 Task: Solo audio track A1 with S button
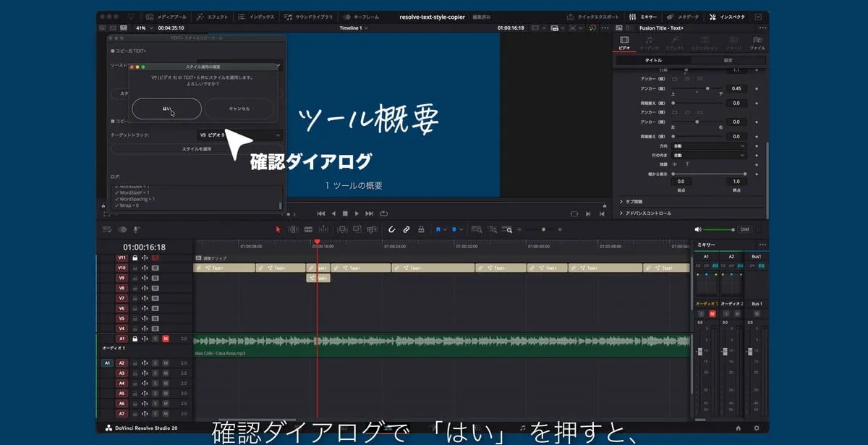coord(155,339)
